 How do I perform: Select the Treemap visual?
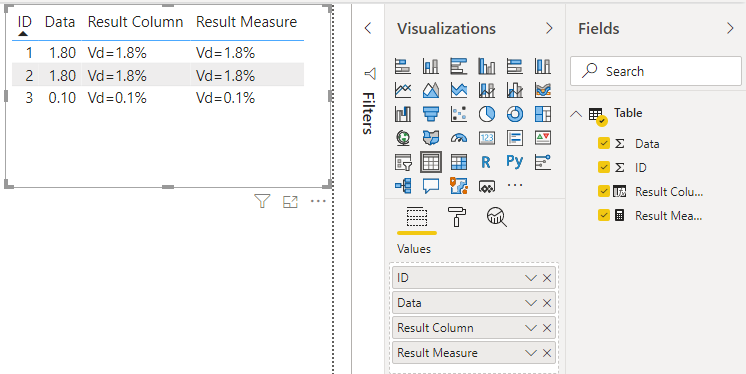543,114
